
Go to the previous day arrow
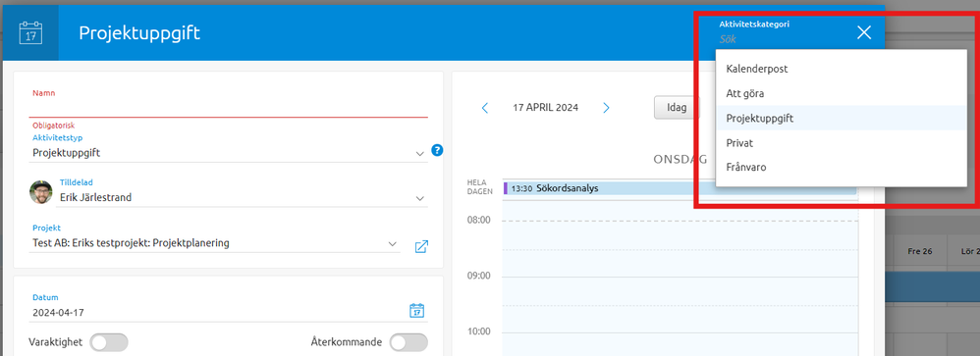(485, 108)
